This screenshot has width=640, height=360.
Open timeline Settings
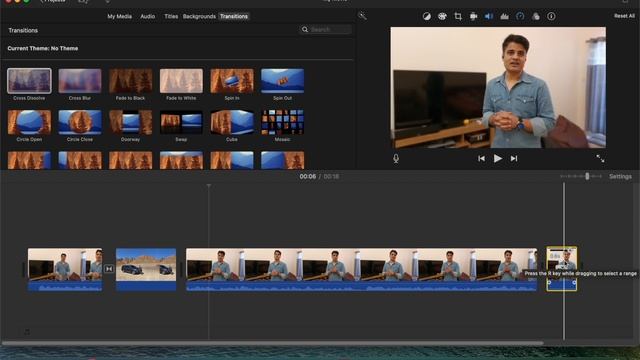coord(620,176)
